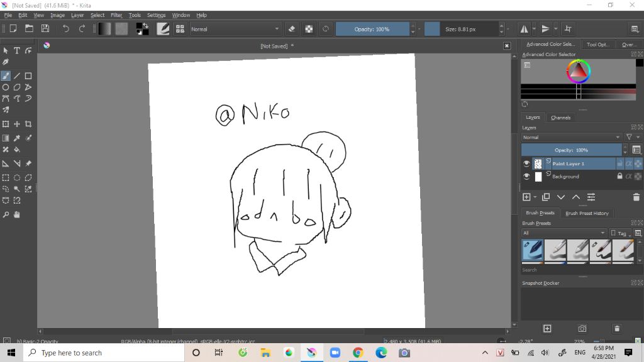Image resolution: width=644 pixels, height=362 pixels.
Task: Click the brush presets Search field
Action: pos(579,270)
